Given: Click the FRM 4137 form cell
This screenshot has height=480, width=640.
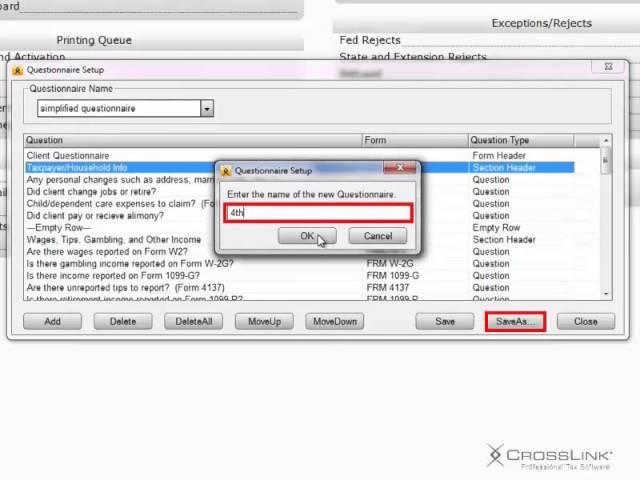Looking at the screenshot, I should (x=388, y=288).
